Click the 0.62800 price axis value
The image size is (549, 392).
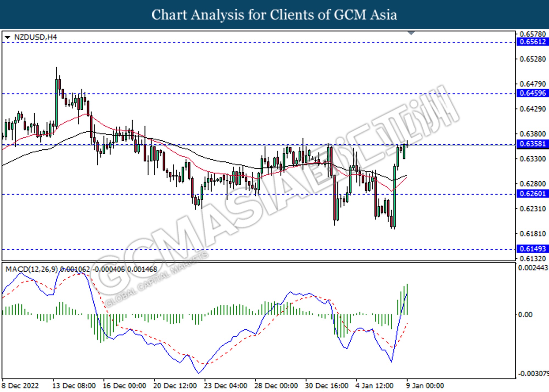[x=533, y=184]
